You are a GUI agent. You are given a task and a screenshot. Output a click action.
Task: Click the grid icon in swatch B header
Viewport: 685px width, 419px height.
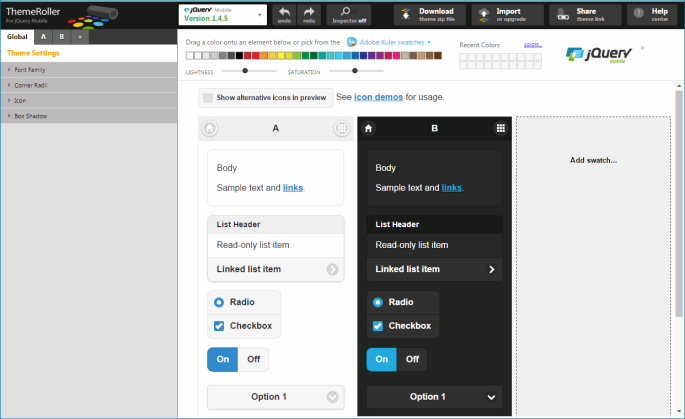coord(500,128)
